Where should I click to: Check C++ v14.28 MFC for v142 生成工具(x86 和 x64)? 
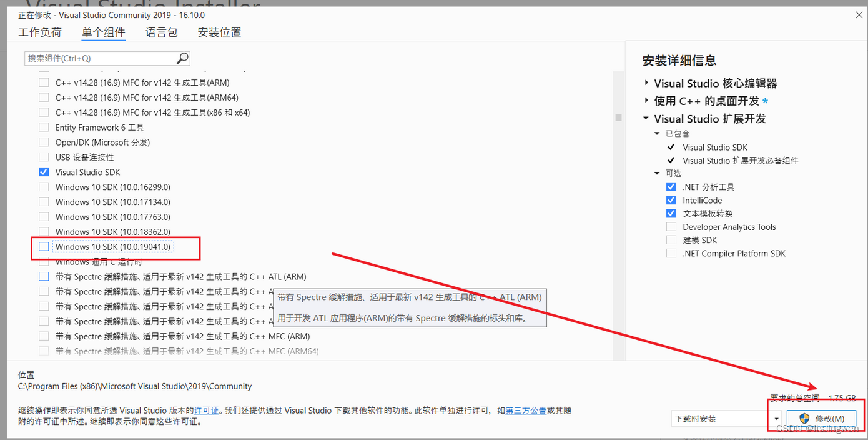click(44, 112)
